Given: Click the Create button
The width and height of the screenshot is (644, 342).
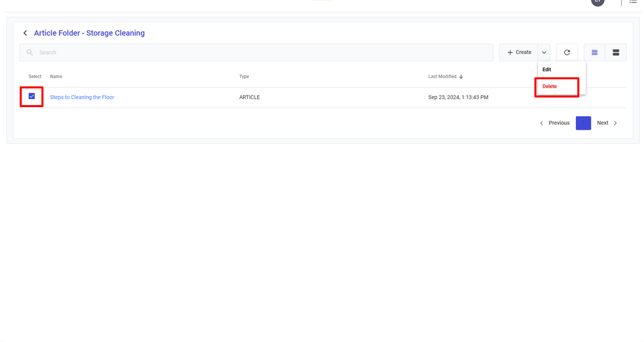Looking at the screenshot, I should [x=519, y=53].
